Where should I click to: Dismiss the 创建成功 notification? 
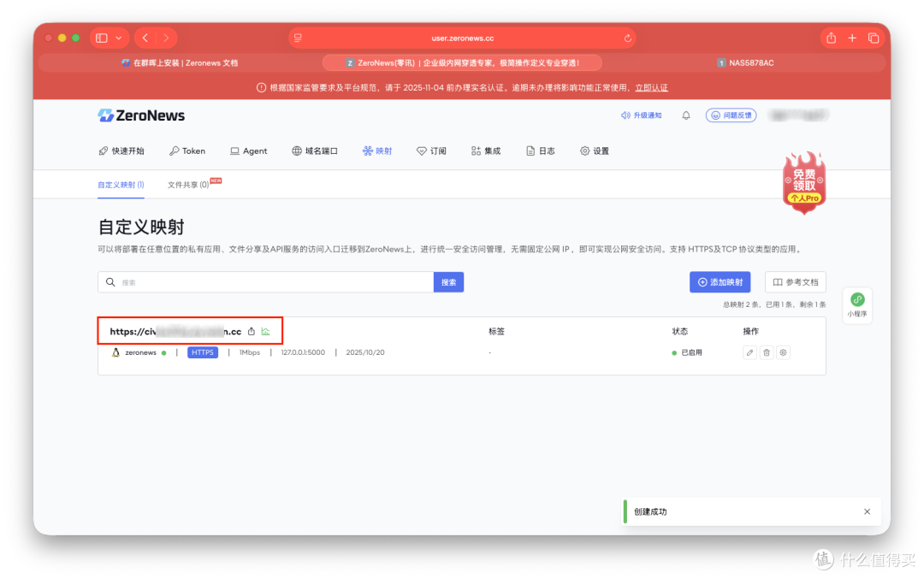(x=867, y=511)
